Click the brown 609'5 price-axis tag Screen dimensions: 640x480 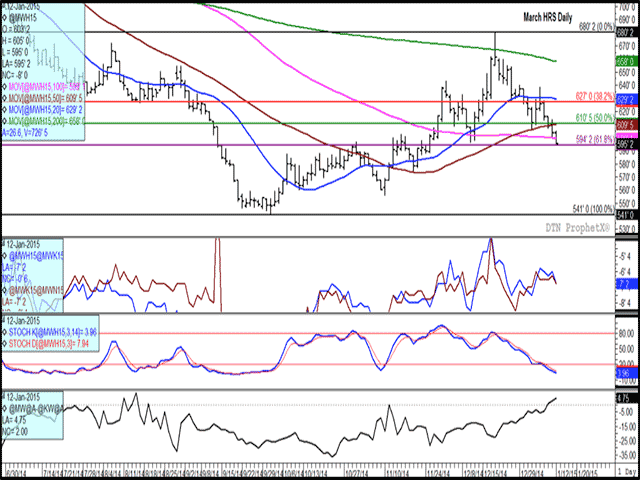(627, 124)
